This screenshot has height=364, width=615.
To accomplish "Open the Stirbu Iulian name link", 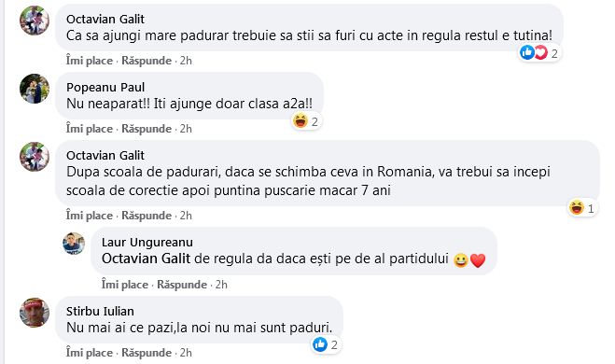I will pyautogui.click(x=100, y=311).
